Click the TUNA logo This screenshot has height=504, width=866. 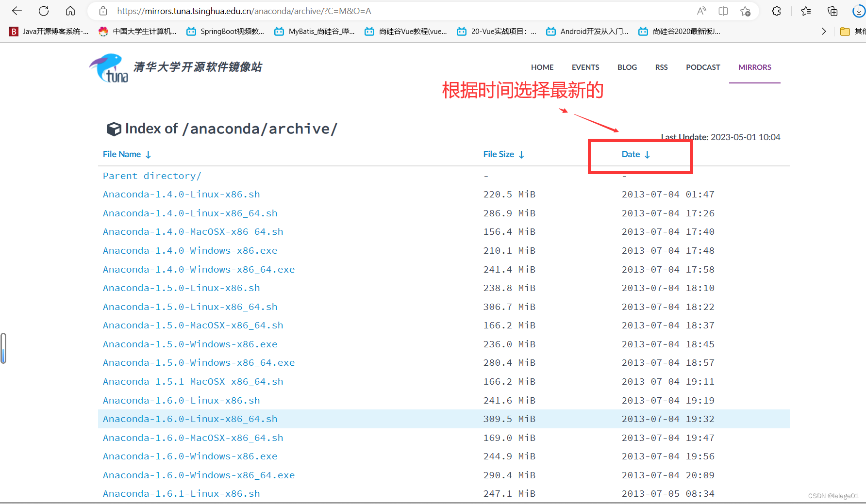pyautogui.click(x=109, y=68)
